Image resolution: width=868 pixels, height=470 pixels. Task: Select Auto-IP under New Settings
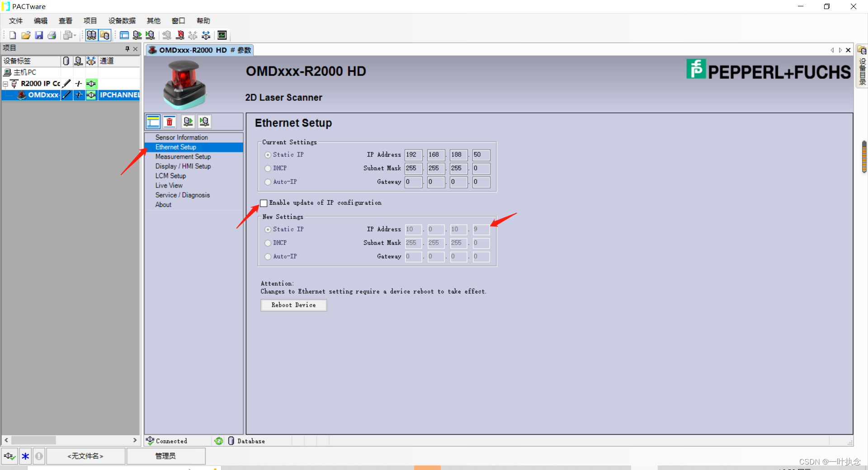pyautogui.click(x=268, y=257)
